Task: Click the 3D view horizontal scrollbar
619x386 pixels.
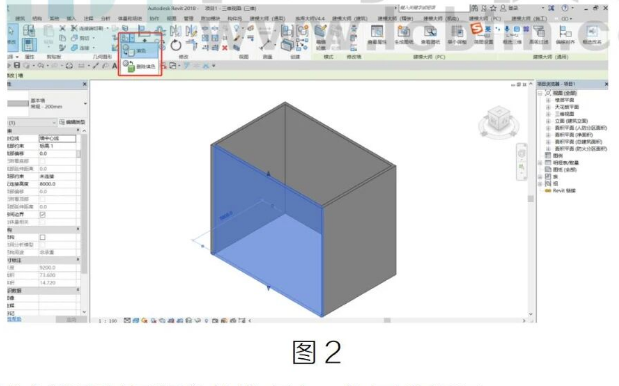Action: click(x=387, y=320)
